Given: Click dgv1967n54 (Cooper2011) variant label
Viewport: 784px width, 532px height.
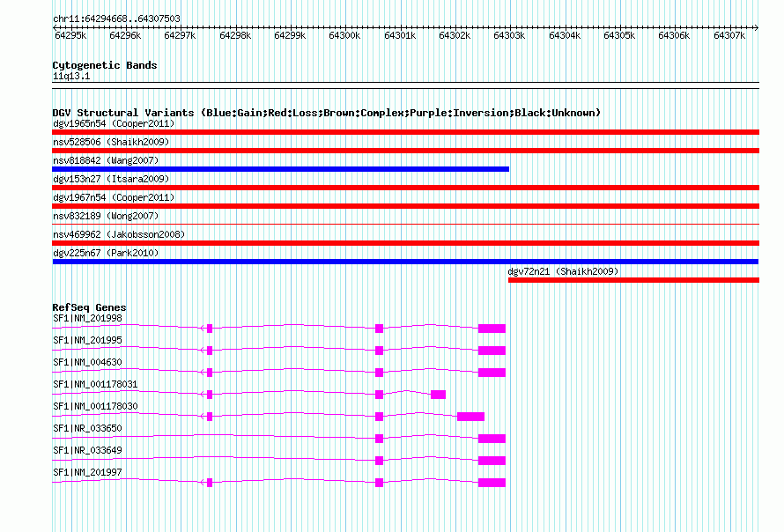Looking at the screenshot, I should [114, 197].
